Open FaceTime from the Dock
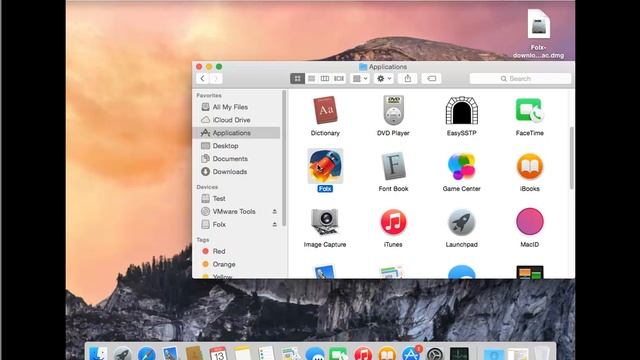Screen dimensions: 640x360 tap(339, 353)
